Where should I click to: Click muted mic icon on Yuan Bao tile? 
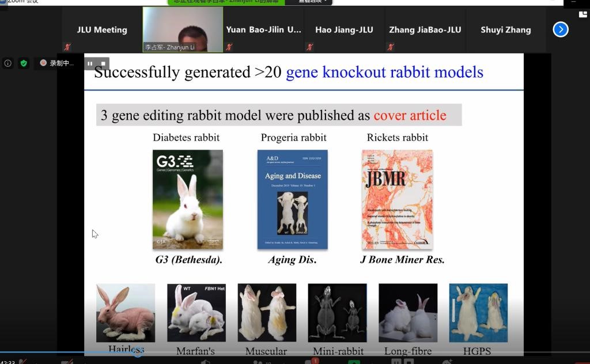click(x=229, y=47)
